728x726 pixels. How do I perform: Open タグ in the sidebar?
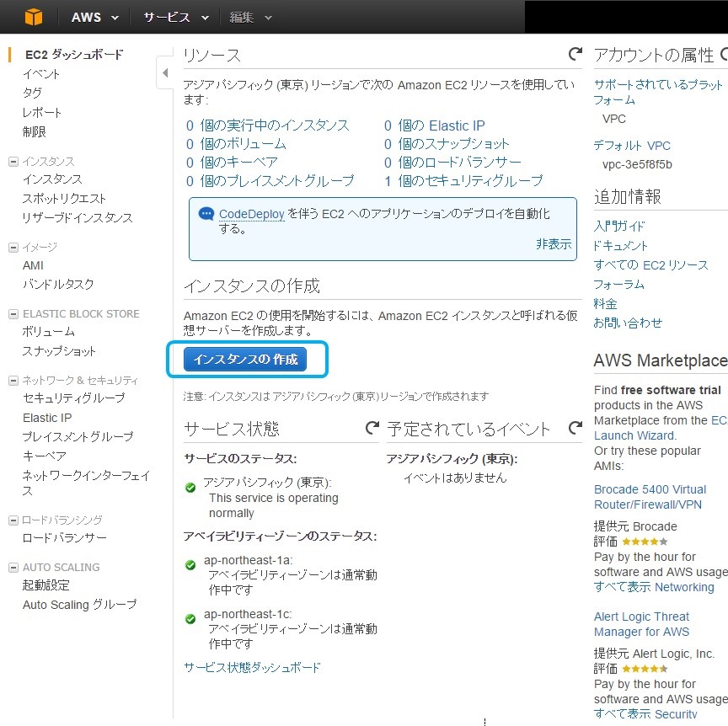(x=32, y=93)
